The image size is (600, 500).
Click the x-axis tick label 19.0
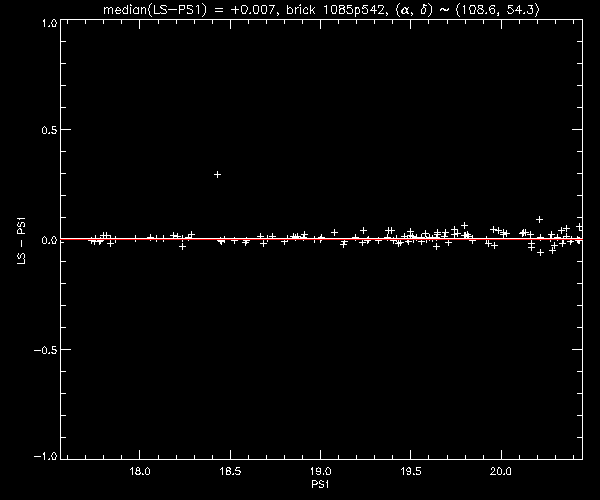pyautogui.click(x=320, y=471)
